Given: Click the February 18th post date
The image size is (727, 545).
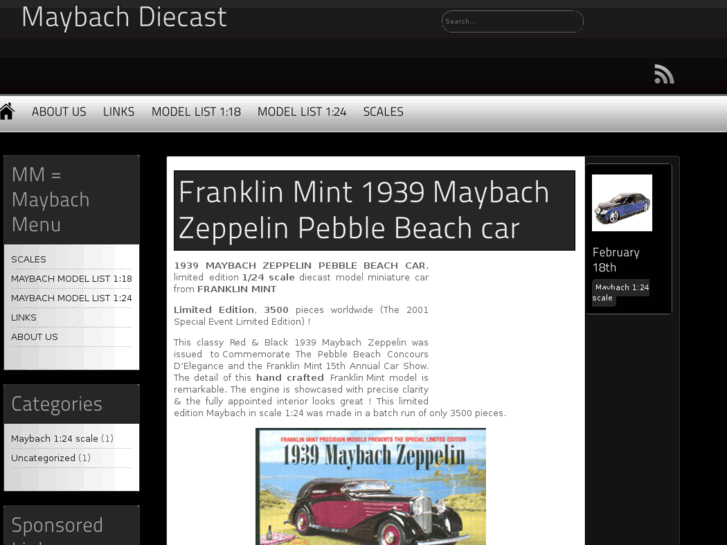Looking at the screenshot, I should (x=616, y=260).
